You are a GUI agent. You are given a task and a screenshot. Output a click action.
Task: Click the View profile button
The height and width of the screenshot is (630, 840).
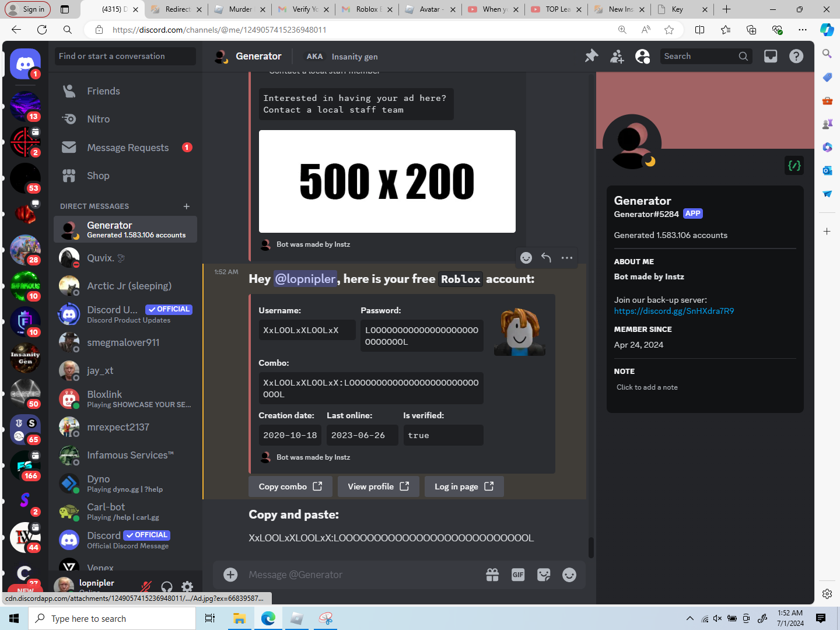pyautogui.click(x=379, y=487)
